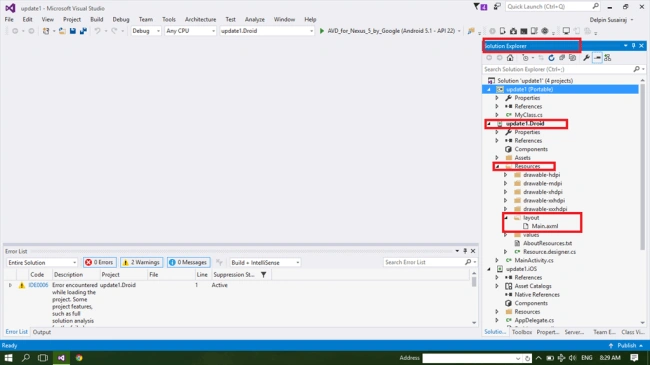Click the New Project toolbar icon
Screen dimensions: 650x365
46,31
